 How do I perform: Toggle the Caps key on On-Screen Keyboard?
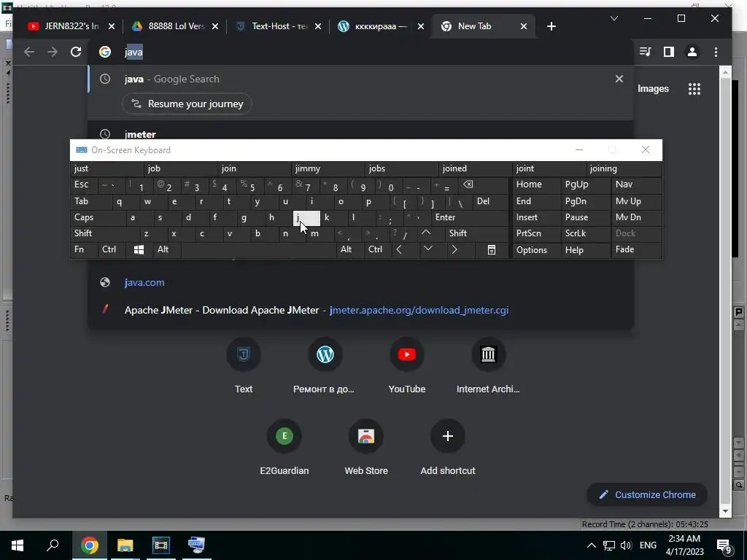pos(98,217)
